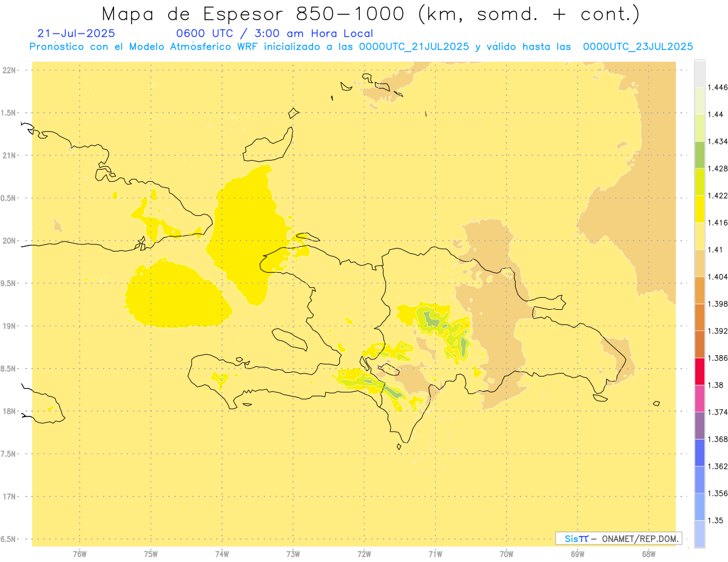Image resolution: width=728 pixels, height=562 pixels.
Task: Click the longitude label "72W"
Action: (x=364, y=553)
